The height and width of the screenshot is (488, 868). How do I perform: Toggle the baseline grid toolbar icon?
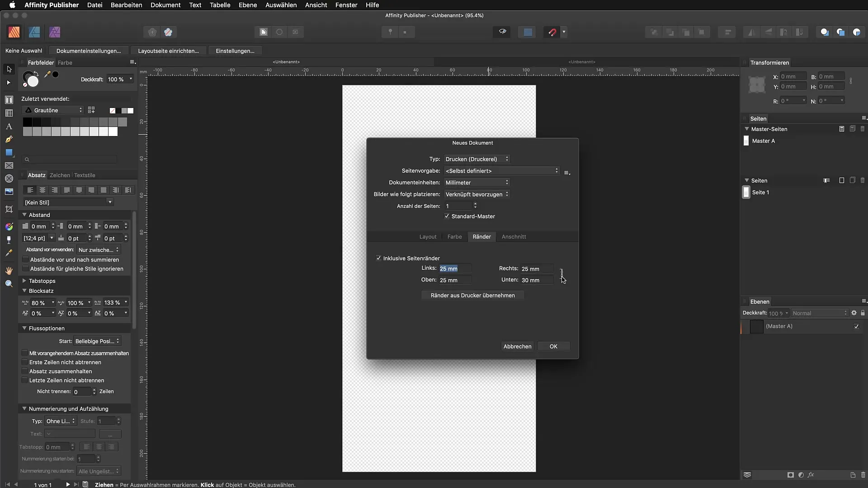528,32
